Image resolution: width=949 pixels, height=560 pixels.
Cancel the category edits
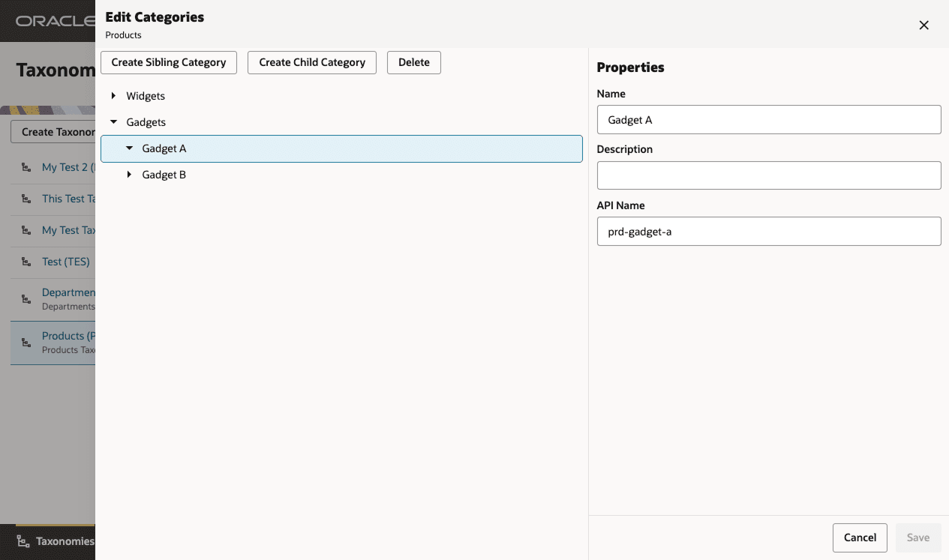point(860,538)
